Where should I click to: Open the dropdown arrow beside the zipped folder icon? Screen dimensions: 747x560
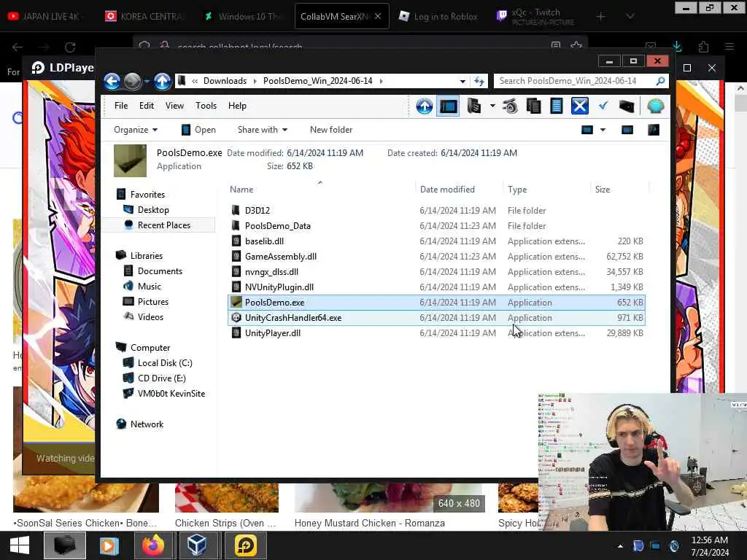click(492, 106)
